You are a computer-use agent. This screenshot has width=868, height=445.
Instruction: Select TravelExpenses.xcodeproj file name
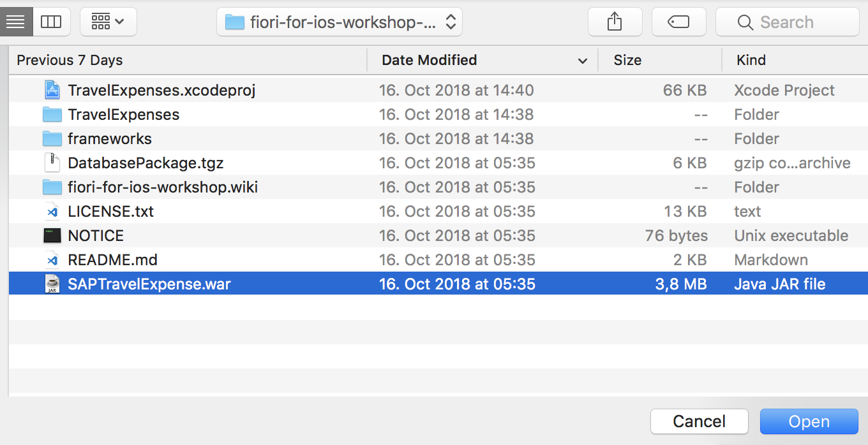coord(161,91)
